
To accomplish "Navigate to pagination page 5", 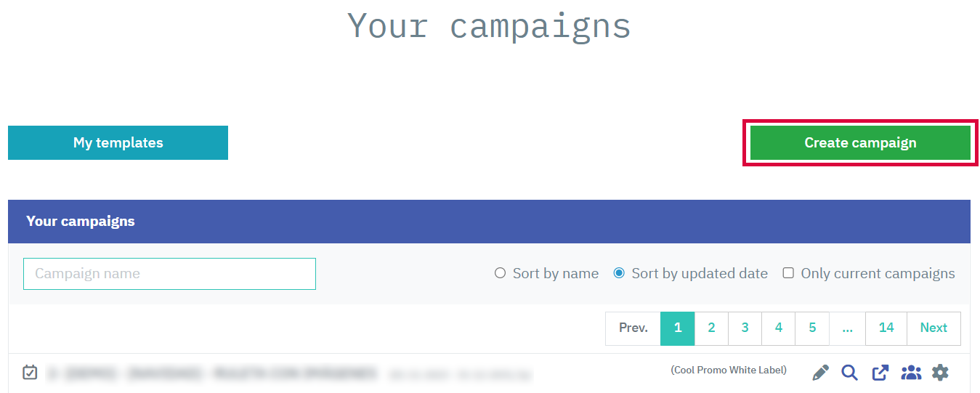I will coord(812,328).
